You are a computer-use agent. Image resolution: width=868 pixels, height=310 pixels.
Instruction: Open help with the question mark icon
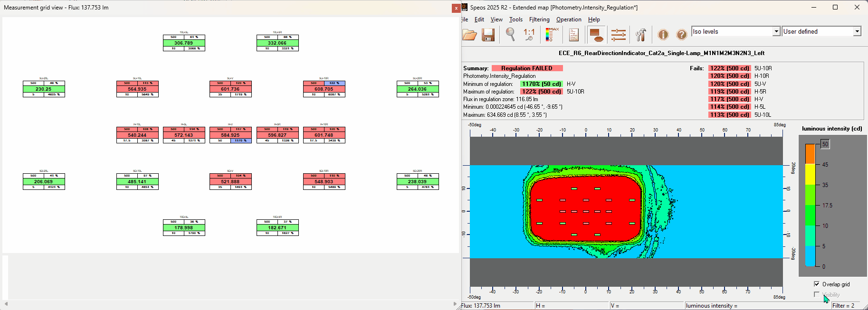pos(681,35)
